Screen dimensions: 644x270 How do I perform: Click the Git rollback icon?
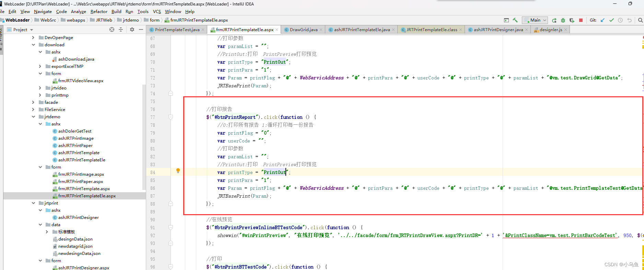(629, 20)
